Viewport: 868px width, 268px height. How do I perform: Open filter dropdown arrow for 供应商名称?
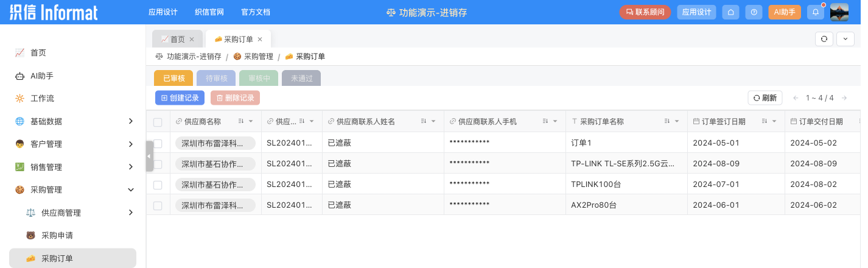coord(251,121)
